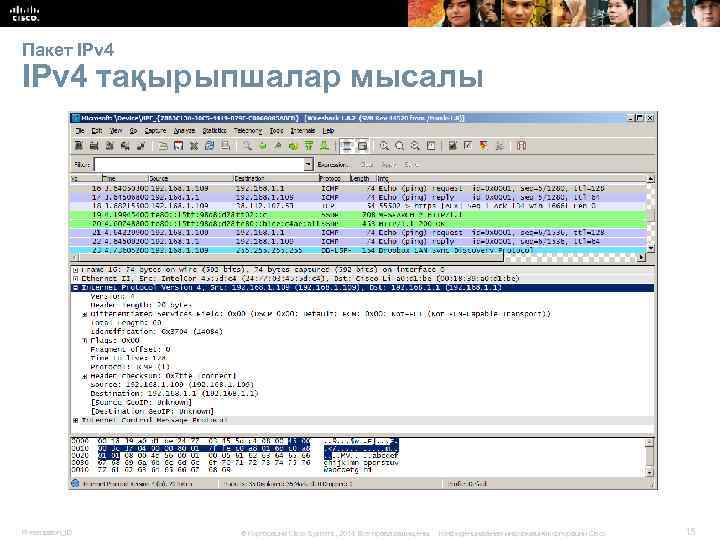Open the Statistics menu

pos(214,131)
